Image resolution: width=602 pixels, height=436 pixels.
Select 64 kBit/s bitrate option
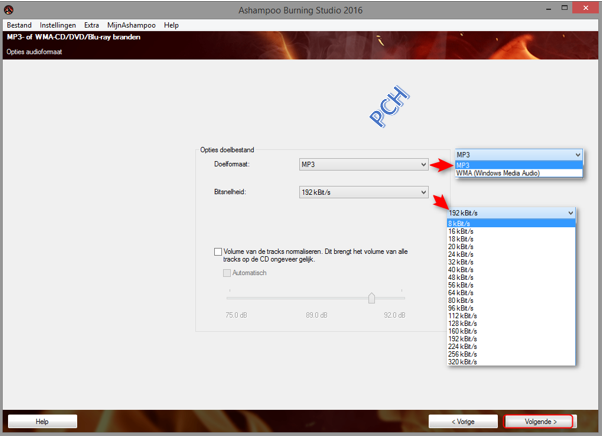[511, 293]
